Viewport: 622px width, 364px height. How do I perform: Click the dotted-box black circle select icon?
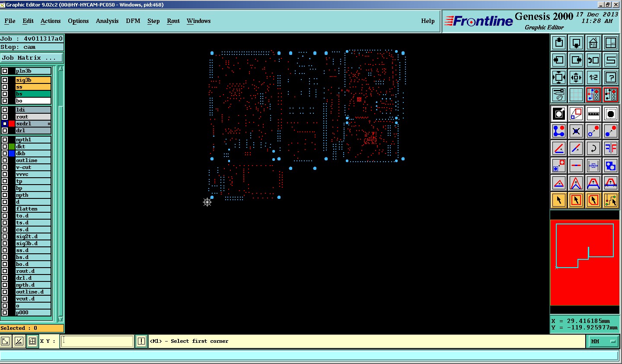pos(611,114)
